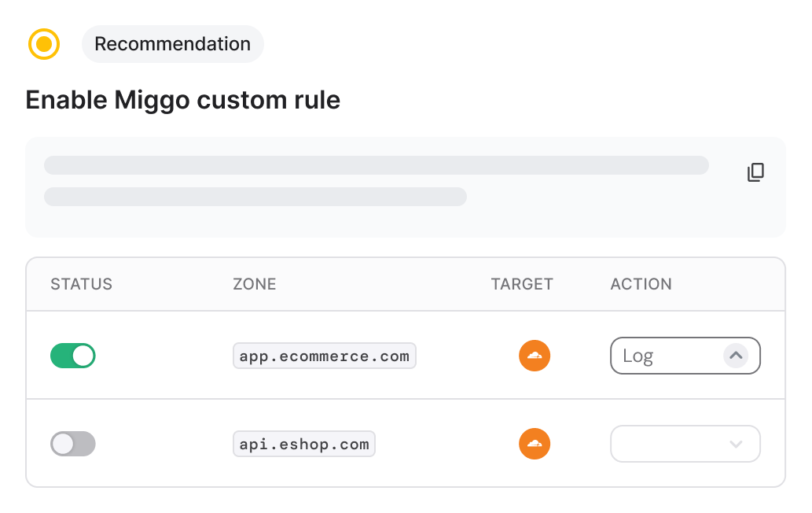Click the Enable Miggo custom rule heading
Viewport: 812px width, 513px height.
click(x=183, y=100)
